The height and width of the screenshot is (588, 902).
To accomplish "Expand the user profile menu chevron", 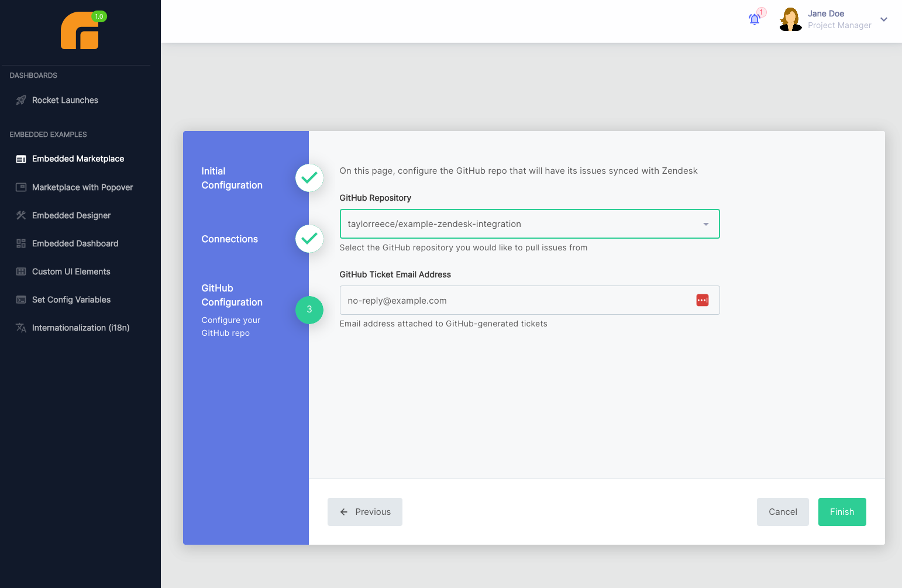I will (884, 19).
